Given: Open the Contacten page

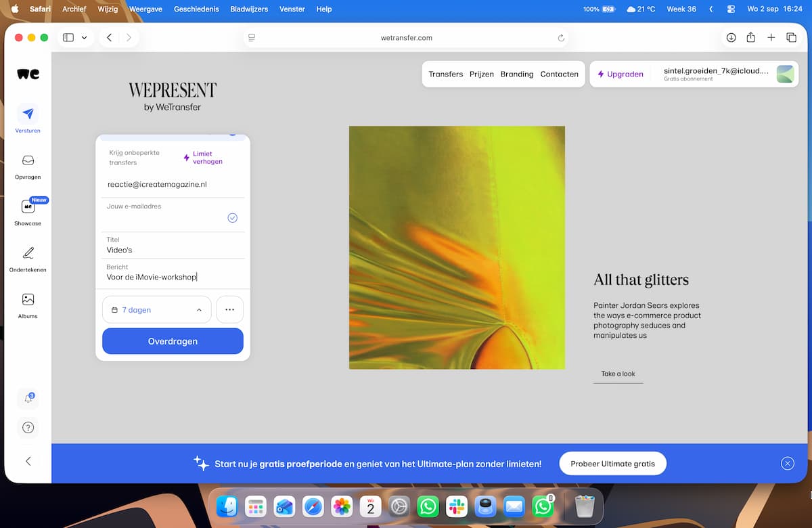Looking at the screenshot, I should (560, 74).
